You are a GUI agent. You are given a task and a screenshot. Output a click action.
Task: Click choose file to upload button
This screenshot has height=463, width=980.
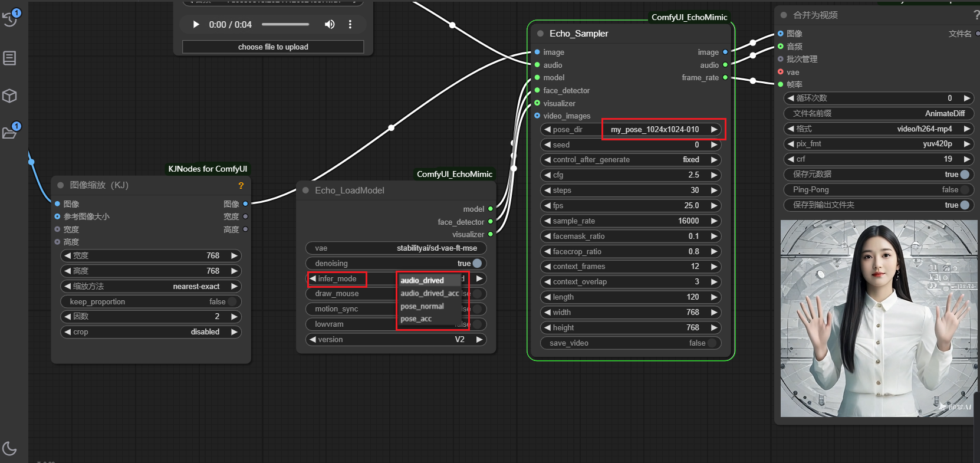(273, 47)
